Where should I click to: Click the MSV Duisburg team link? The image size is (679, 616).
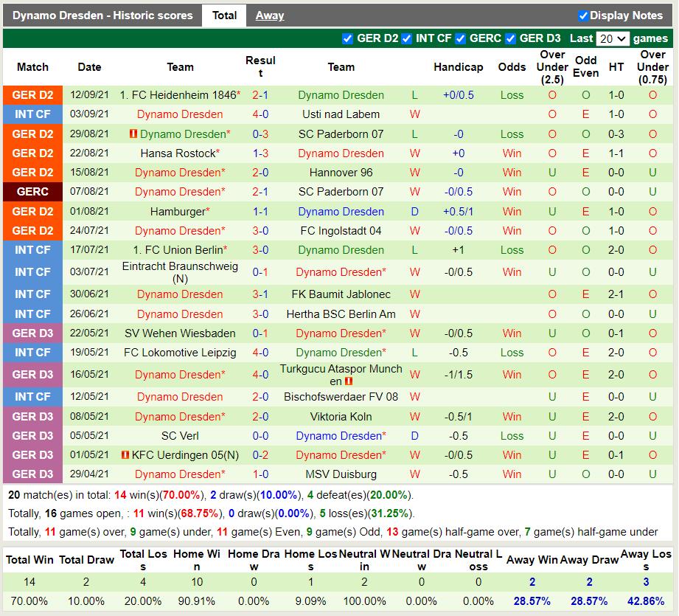tap(341, 474)
